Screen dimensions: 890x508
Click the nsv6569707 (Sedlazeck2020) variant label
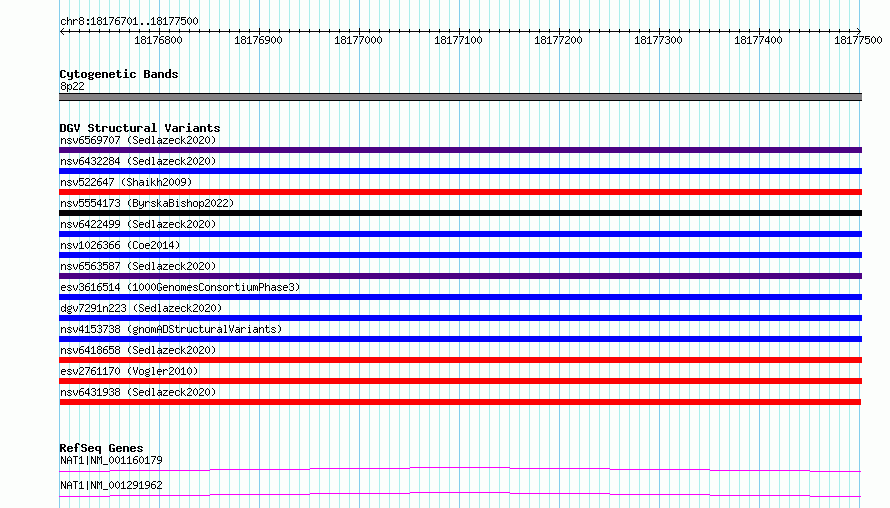point(138,140)
